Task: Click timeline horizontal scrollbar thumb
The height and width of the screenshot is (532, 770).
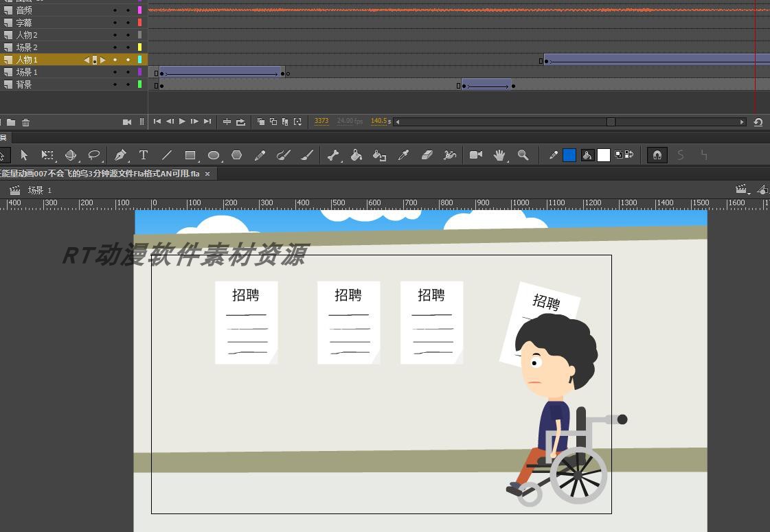Action: coord(611,122)
